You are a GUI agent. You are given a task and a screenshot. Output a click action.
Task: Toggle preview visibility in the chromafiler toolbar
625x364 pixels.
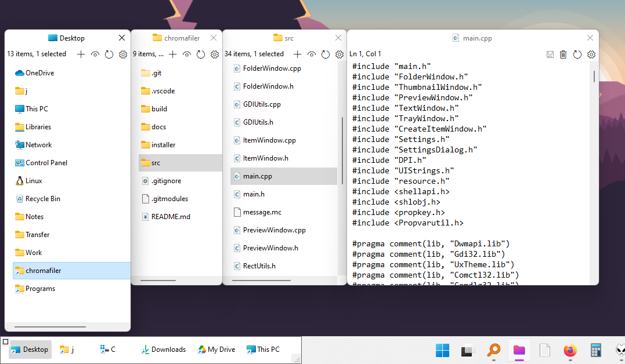click(186, 54)
